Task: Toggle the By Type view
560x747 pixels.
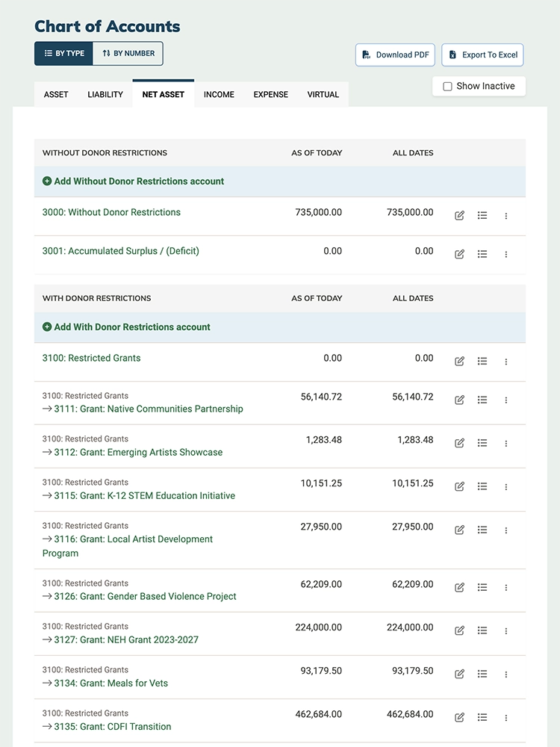Action: tap(63, 54)
